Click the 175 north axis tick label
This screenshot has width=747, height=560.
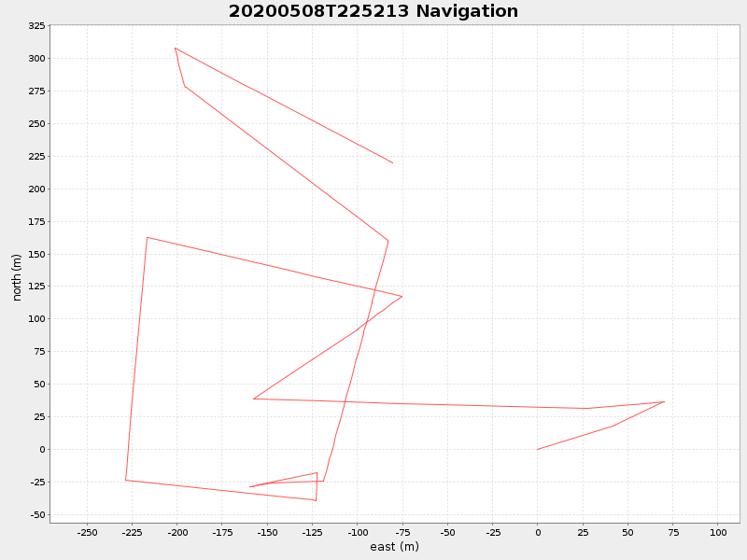click(x=36, y=221)
